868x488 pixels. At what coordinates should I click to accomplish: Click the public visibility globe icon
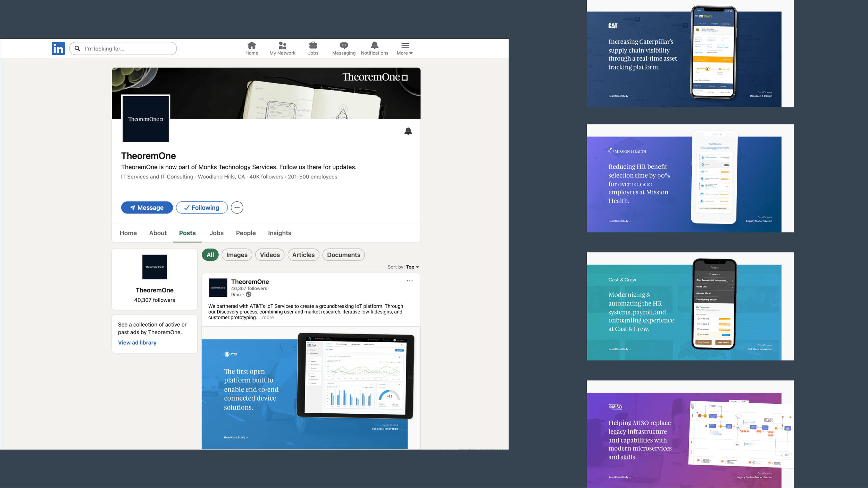point(249,294)
